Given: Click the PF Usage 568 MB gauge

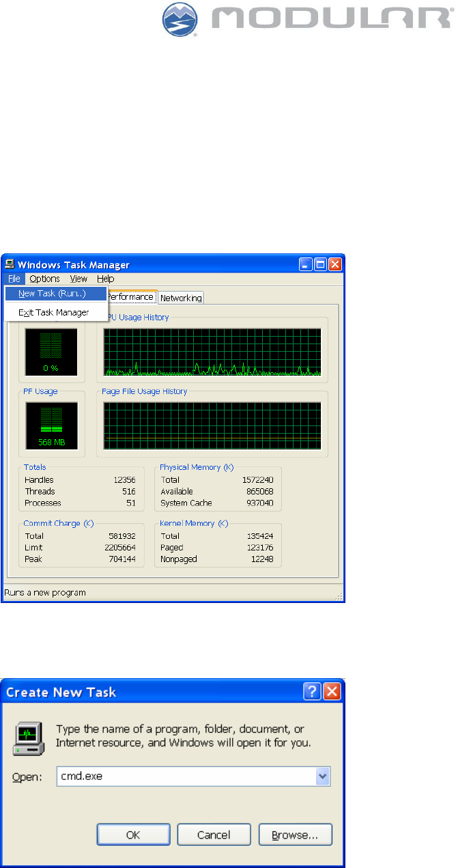Looking at the screenshot, I should (51, 425).
